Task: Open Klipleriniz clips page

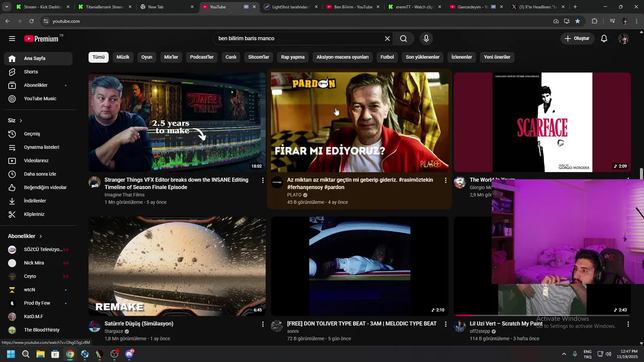Action: [x=38, y=214]
